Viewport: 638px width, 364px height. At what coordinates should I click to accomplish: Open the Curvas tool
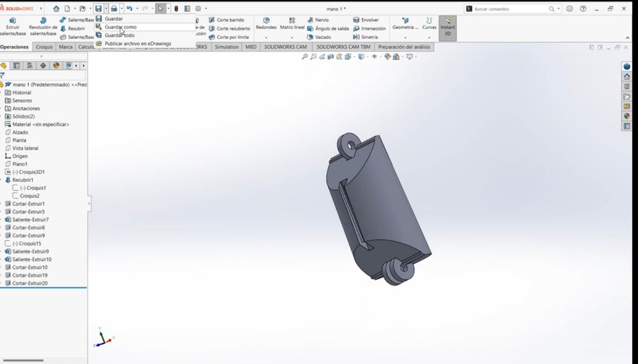click(x=429, y=23)
